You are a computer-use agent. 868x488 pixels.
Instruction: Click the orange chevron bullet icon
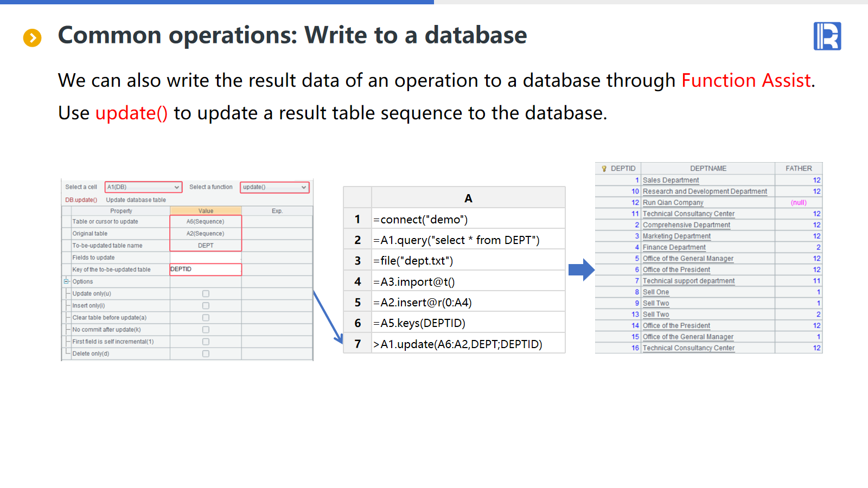(x=32, y=38)
